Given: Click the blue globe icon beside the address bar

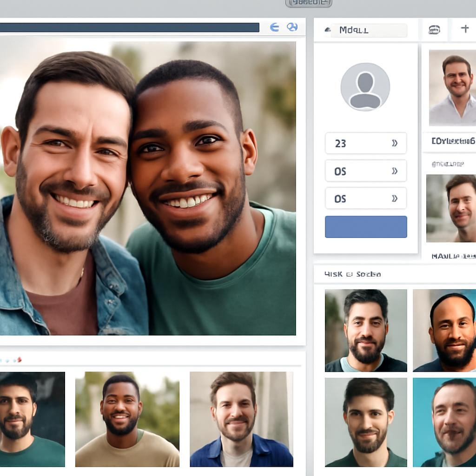Looking at the screenshot, I should [x=292, y=27].
